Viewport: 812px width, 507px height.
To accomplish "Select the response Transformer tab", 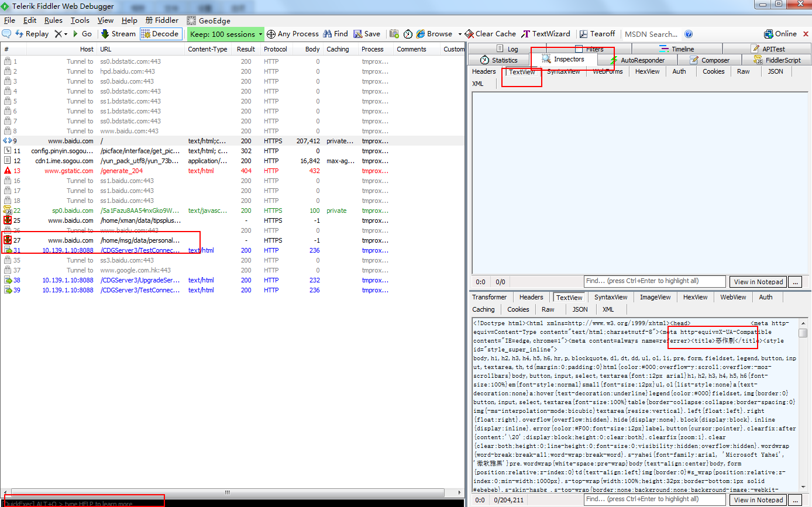I will pyautogui.click(x=490, y=297).
